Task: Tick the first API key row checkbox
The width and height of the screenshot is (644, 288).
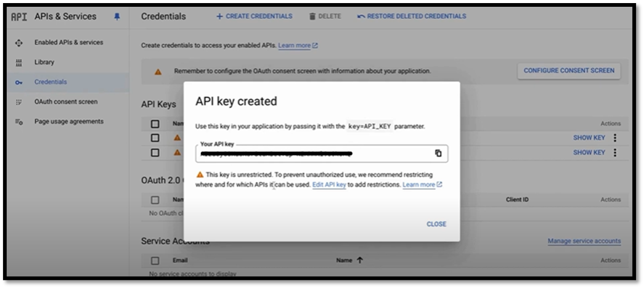Action: [155, 138]
